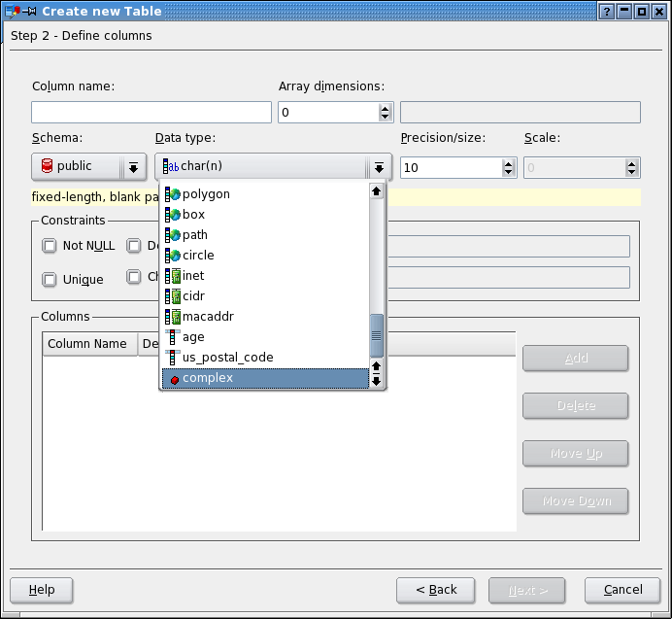Open the Schema dropdown arrow
This screenshot has width=672, height=619.
click(133, 167)
